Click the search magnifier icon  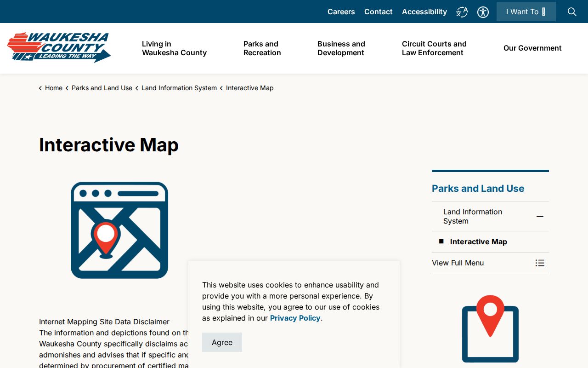tap(572, 11)
